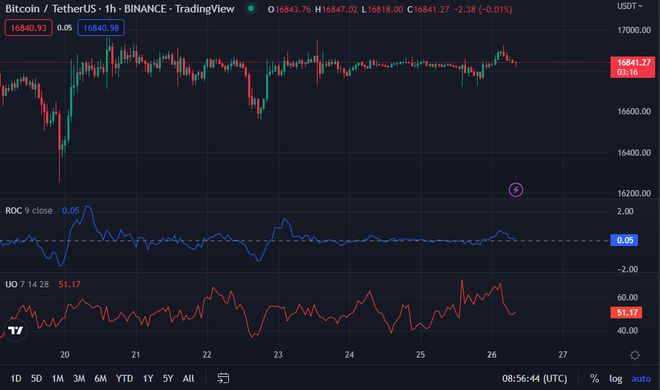Click date label 26 on time axis

(492, 355)
